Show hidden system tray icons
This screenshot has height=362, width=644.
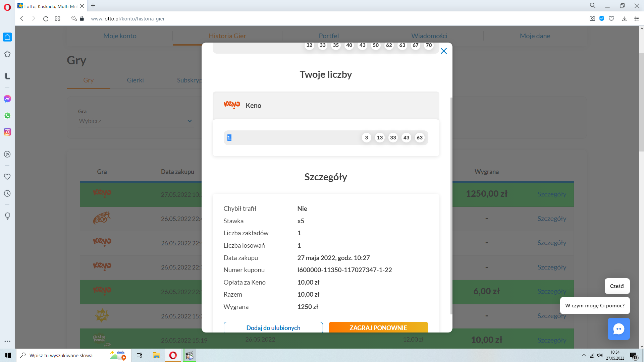point(584,355)
